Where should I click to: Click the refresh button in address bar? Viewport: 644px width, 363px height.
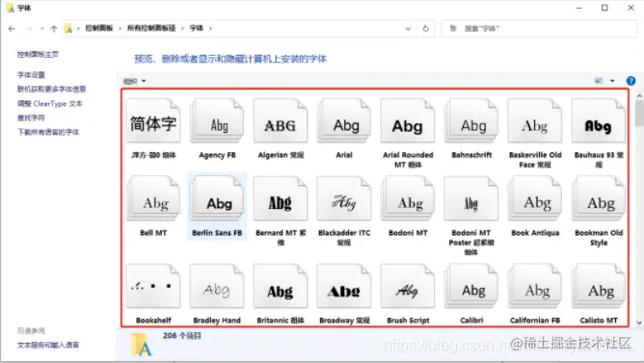425,28
